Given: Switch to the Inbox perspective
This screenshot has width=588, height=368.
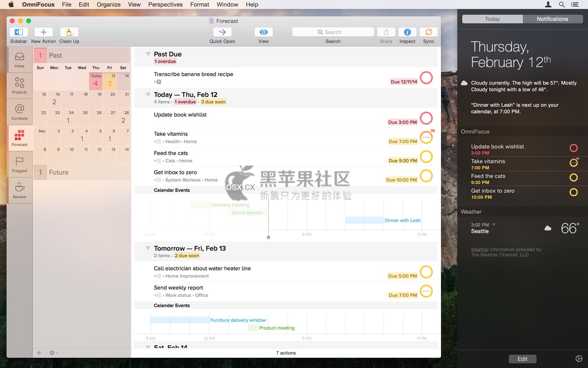Looking at the screenshot, I should click(x=19, y=60).
